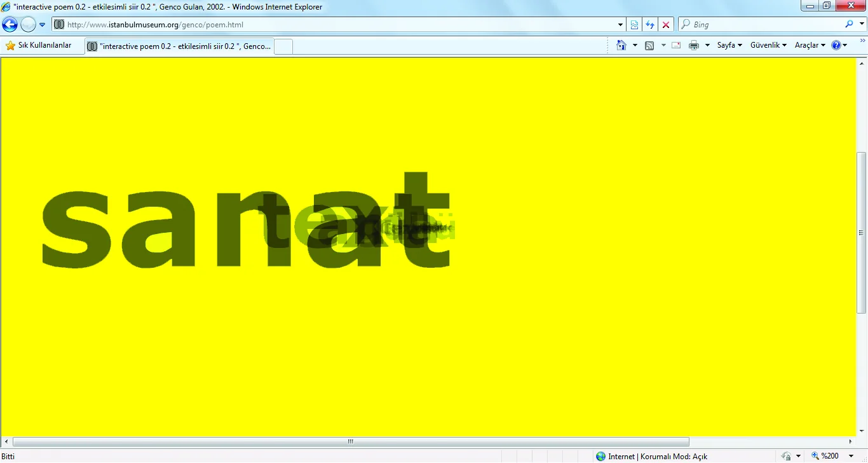Open the Güvenlik menu
Screen dimensions: 868x463
tap(768, 46)
